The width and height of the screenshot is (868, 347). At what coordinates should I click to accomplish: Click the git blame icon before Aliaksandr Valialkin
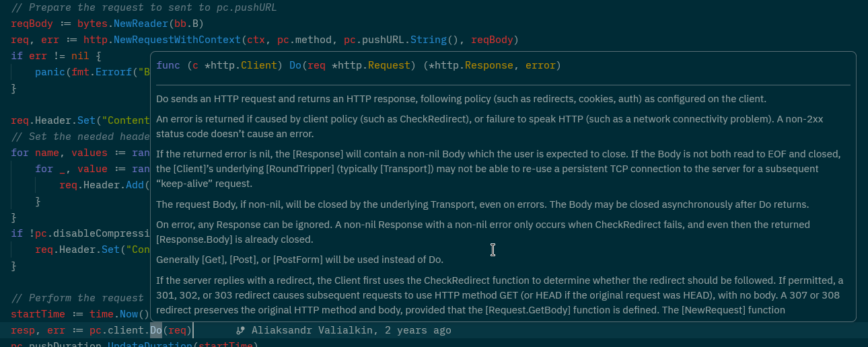pos(240,331)
